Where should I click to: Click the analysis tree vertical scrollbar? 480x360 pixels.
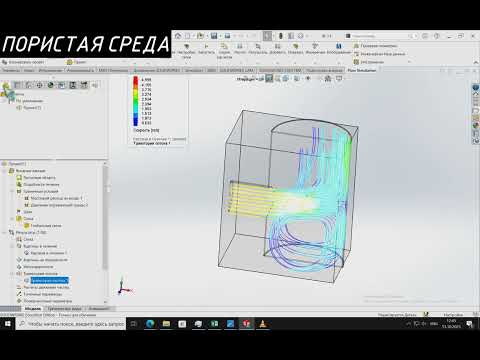tap(105, 217)
